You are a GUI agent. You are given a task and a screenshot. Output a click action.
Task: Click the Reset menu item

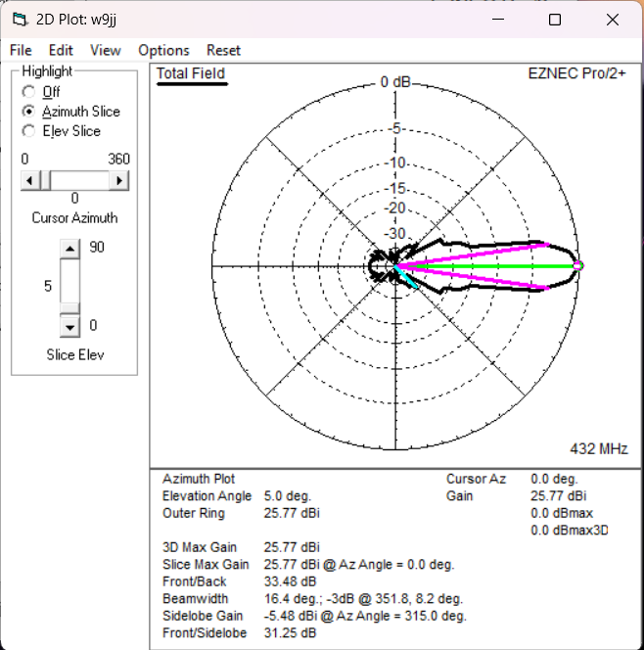[223, 50]
